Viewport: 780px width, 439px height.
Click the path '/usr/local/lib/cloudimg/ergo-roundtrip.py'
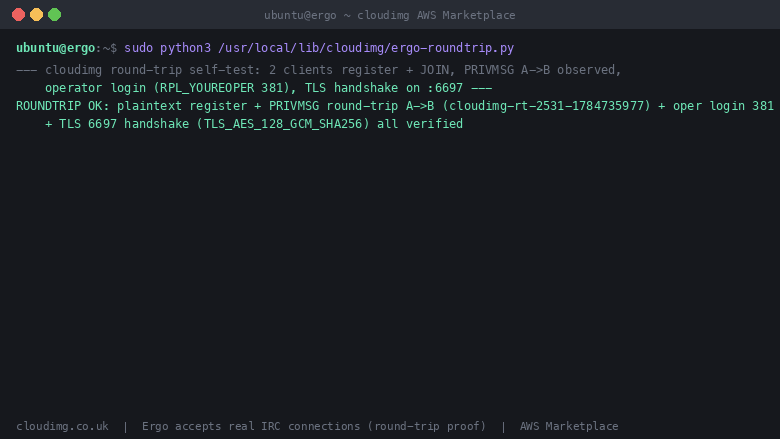366,48
